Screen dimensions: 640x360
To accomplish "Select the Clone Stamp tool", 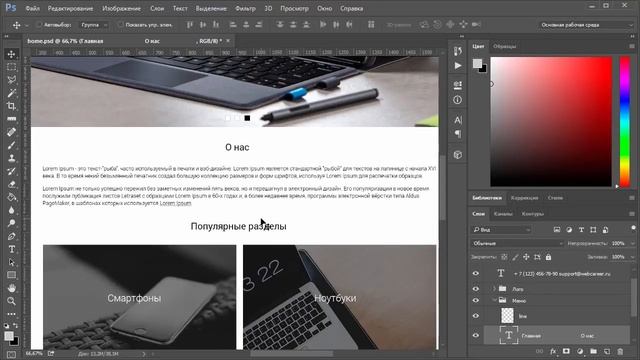I will coord(11,158).
